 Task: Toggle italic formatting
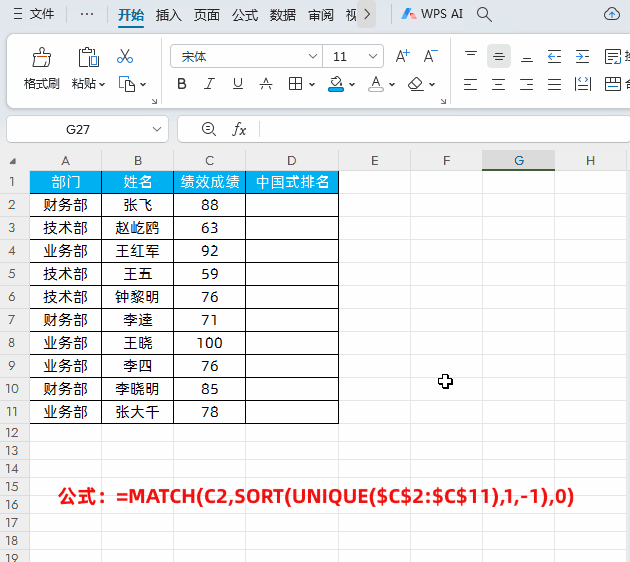pyautogui.click(x=209, y=84)
